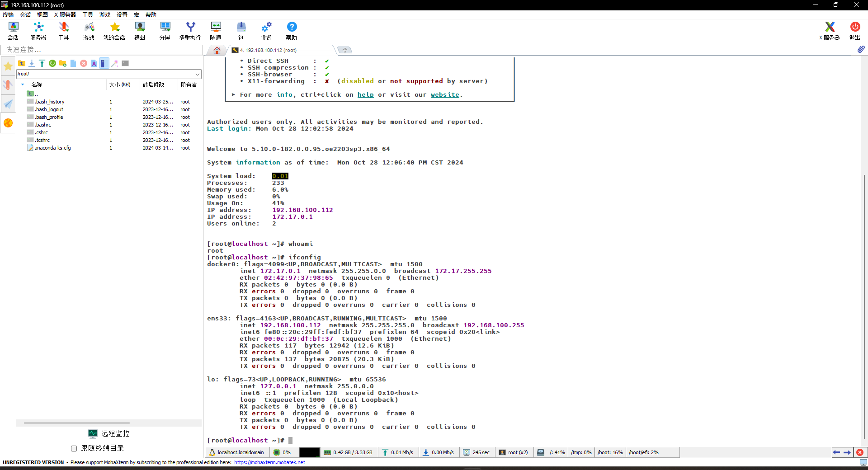Click the red delete icon in SFTP toolbar
868x470 pixels.
pyautogui.click(x=84, y=63)
